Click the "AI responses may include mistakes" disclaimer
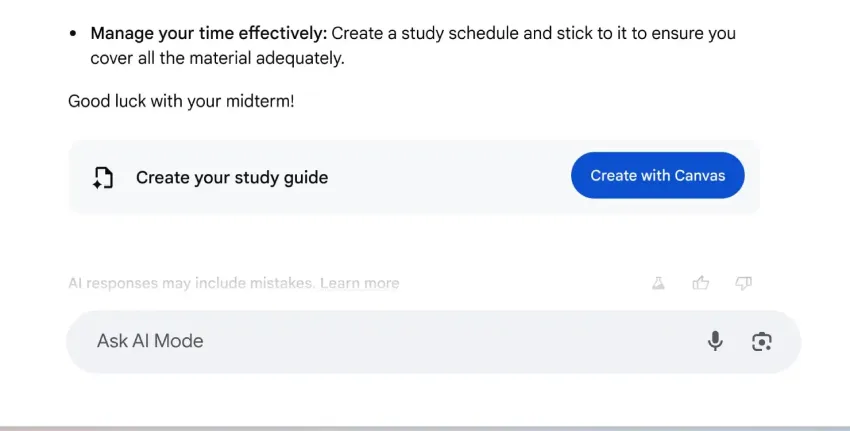The width and height of the screenshot is (850, 431). [191, 283]
